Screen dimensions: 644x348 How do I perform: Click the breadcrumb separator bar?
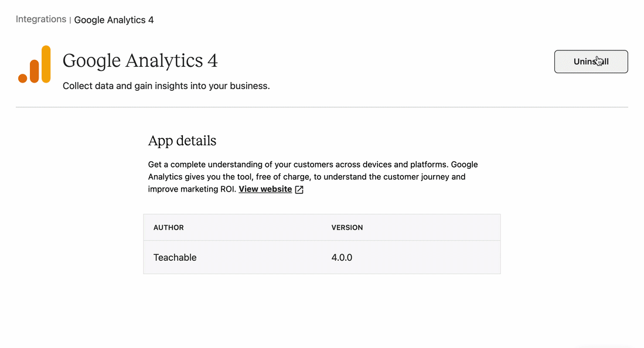pos(70,20)
